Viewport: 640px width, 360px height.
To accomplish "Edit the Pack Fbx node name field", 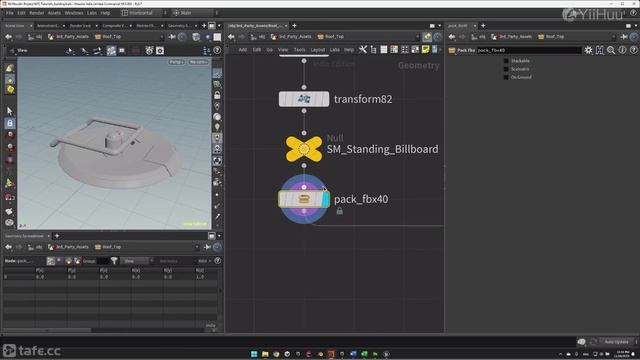I will (529, 50).
